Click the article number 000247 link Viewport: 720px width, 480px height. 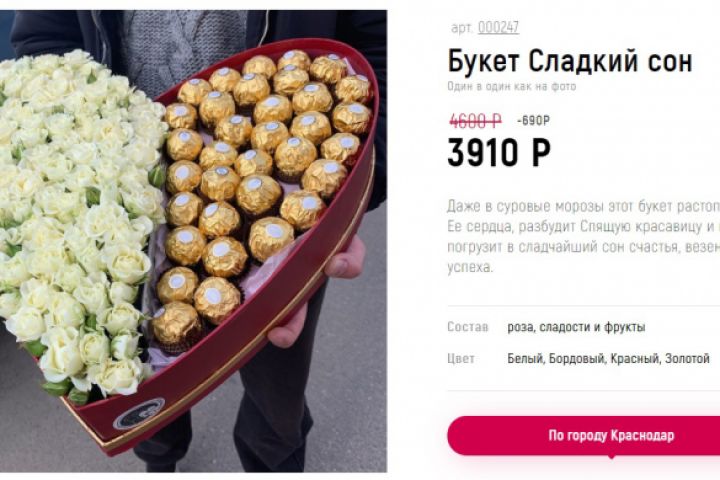(498, 28)
